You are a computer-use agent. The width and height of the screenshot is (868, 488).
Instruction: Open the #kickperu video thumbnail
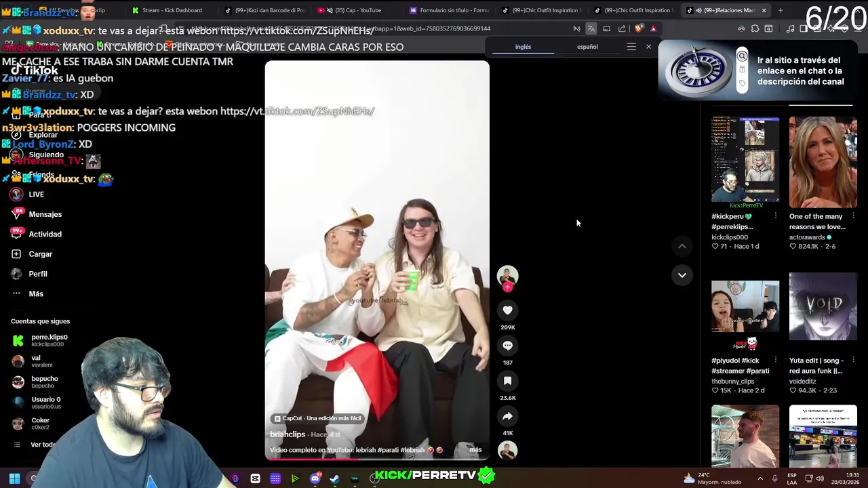[745, 160]
